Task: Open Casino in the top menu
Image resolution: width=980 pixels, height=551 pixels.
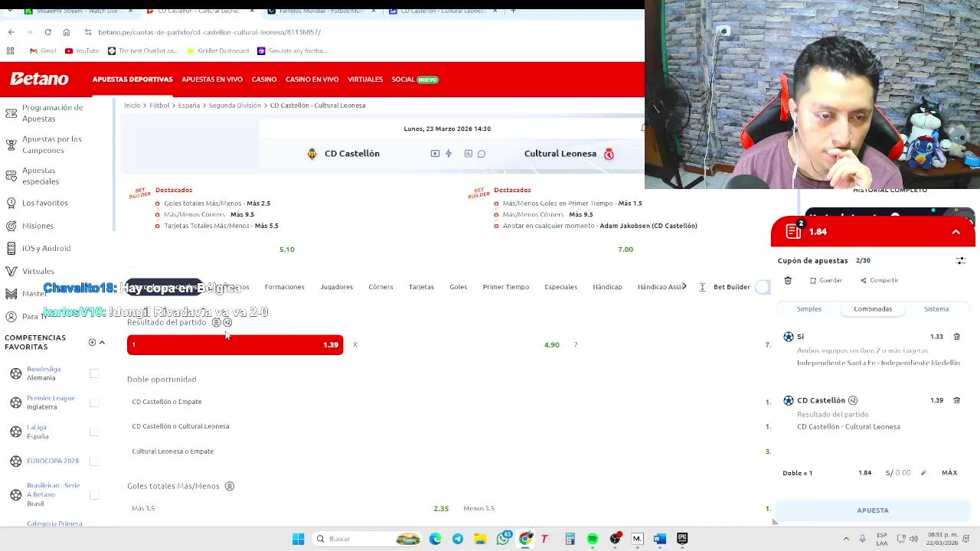Action: 264,80
